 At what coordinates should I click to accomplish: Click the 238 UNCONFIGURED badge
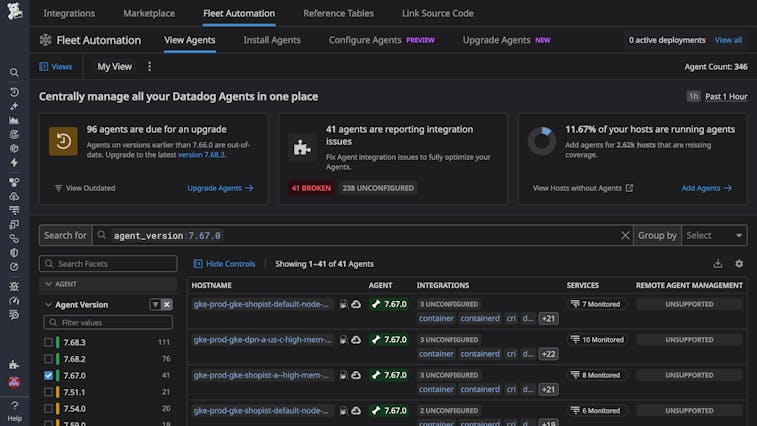pos(378,188)
